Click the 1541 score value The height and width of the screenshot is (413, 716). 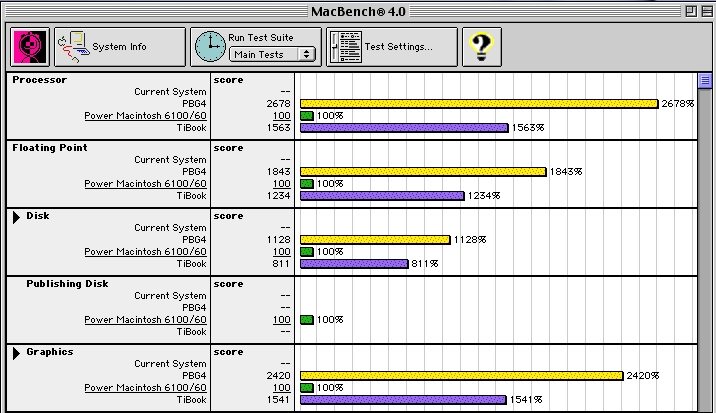[279, 400]
